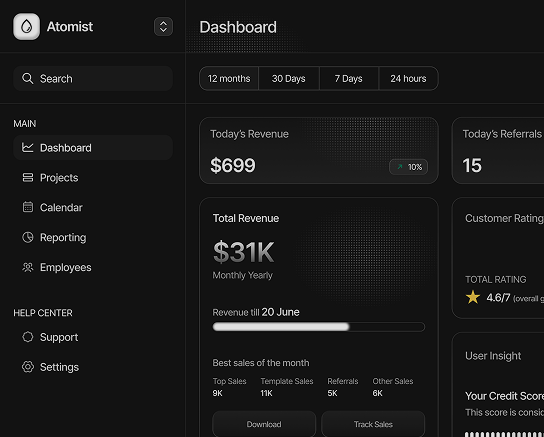
Task: Click the 10% growth badge
Action: (408, 167)
